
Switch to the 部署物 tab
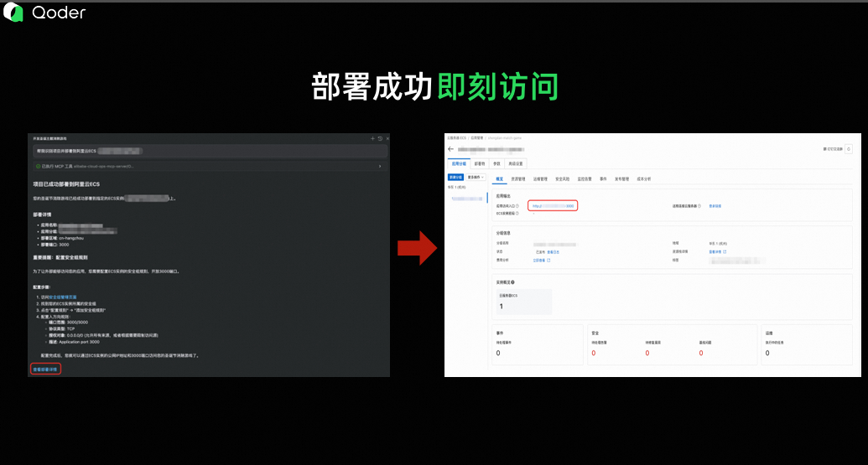point(480,163)
